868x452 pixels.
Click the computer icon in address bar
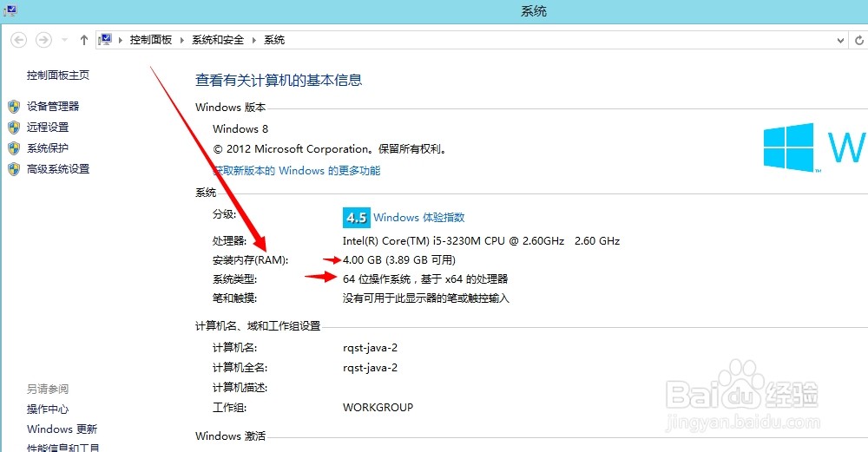click(105, 40)
